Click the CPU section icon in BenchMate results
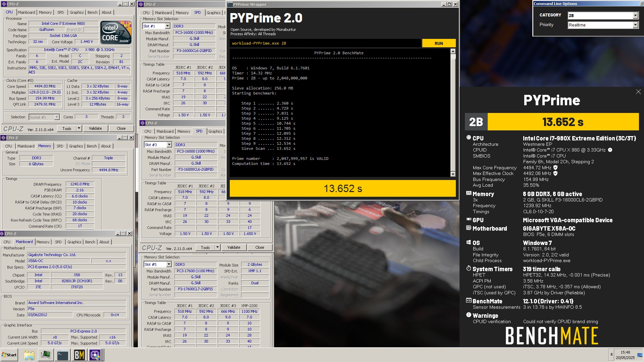The width and height of the screenshot is (644, 362). (469, 138)
